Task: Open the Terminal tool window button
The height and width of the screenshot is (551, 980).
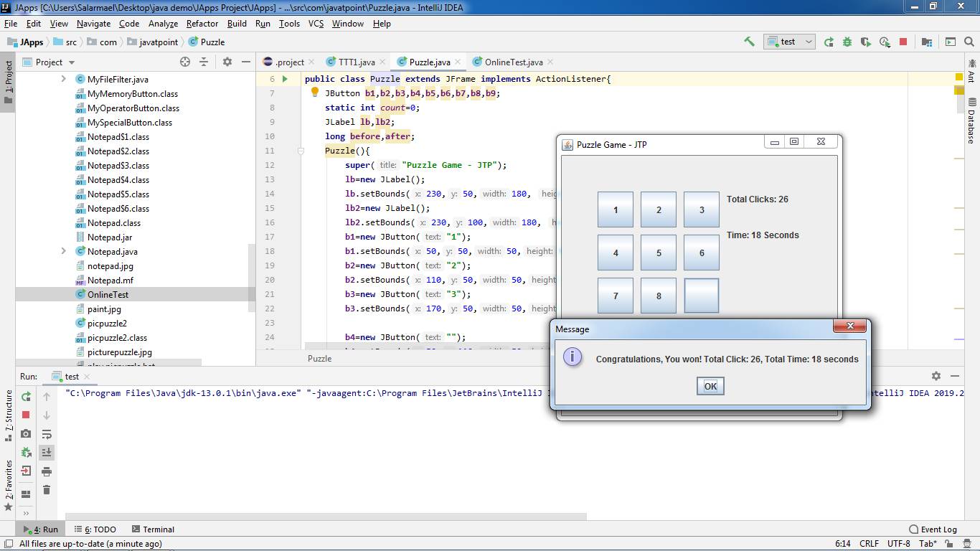Action: point(151,529)
